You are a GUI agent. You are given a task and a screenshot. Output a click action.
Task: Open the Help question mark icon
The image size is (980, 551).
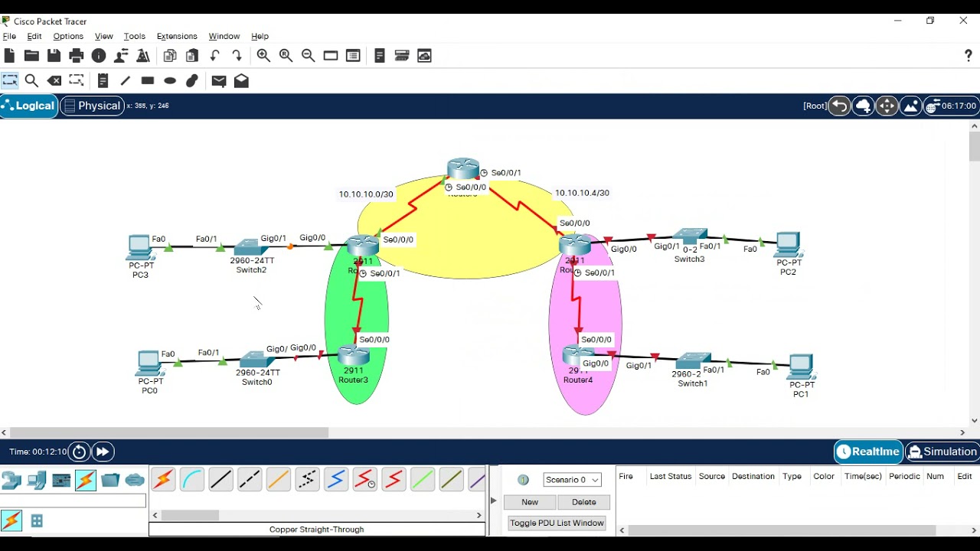tap(969, 55)
